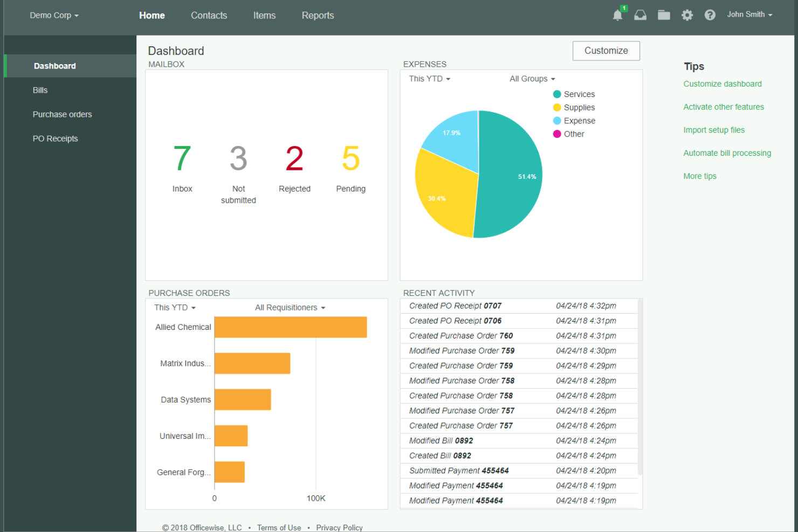
Task: Open the All Requisitioners dropdown
Action: tap(290, 308)
